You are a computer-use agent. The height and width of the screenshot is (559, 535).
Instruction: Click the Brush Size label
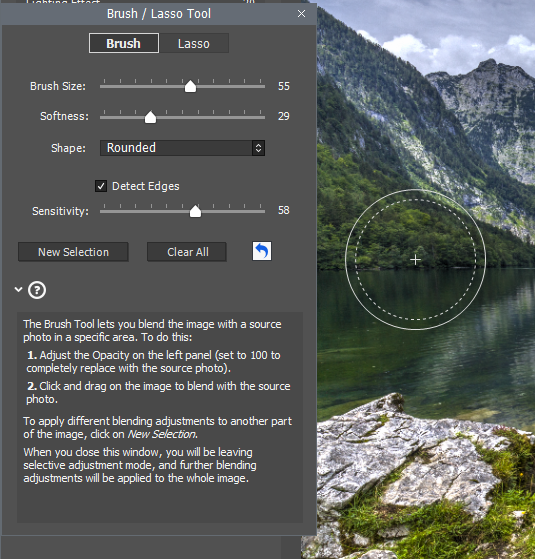[x=58, y=86]
